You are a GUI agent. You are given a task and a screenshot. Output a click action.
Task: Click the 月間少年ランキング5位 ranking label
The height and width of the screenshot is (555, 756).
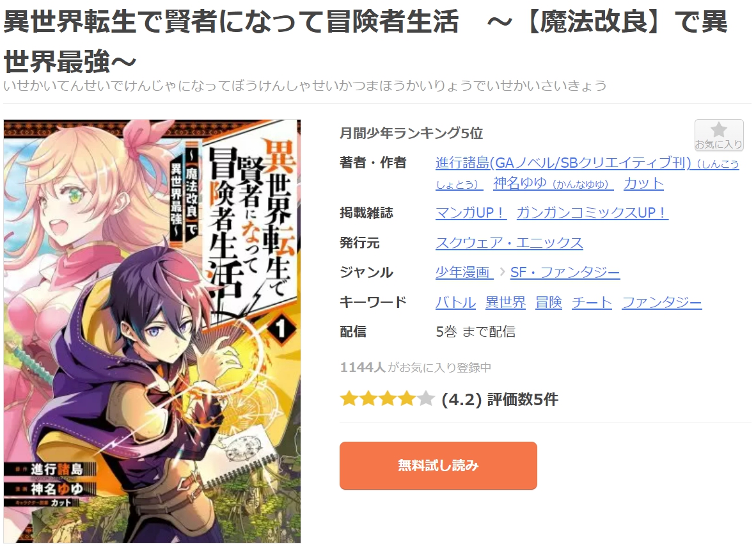(411, 133)
